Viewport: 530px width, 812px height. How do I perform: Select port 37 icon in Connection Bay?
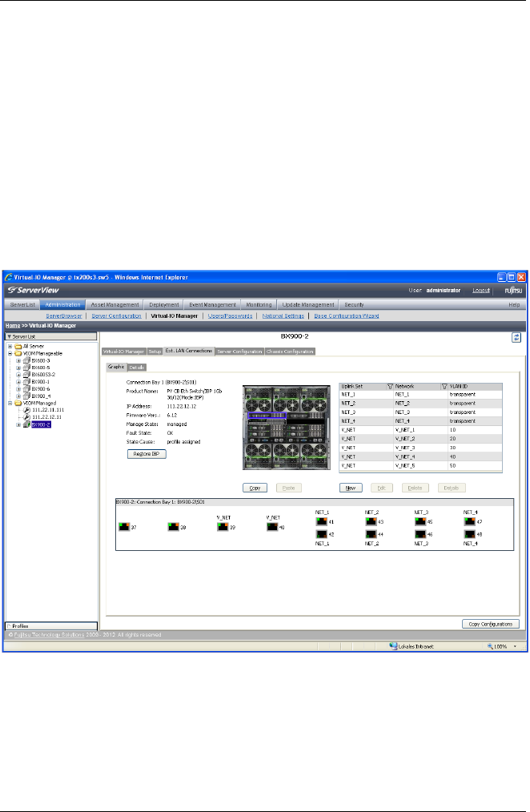click(124, 527)
